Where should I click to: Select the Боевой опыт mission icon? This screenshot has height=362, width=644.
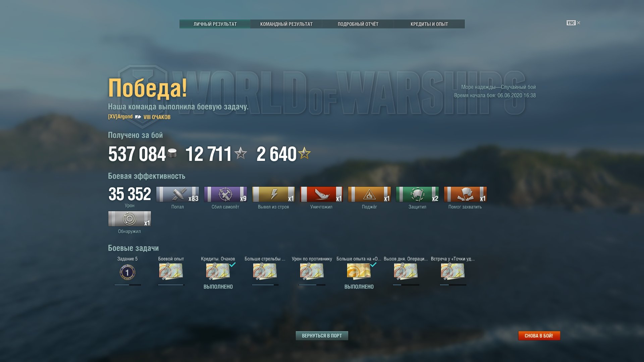171,271
